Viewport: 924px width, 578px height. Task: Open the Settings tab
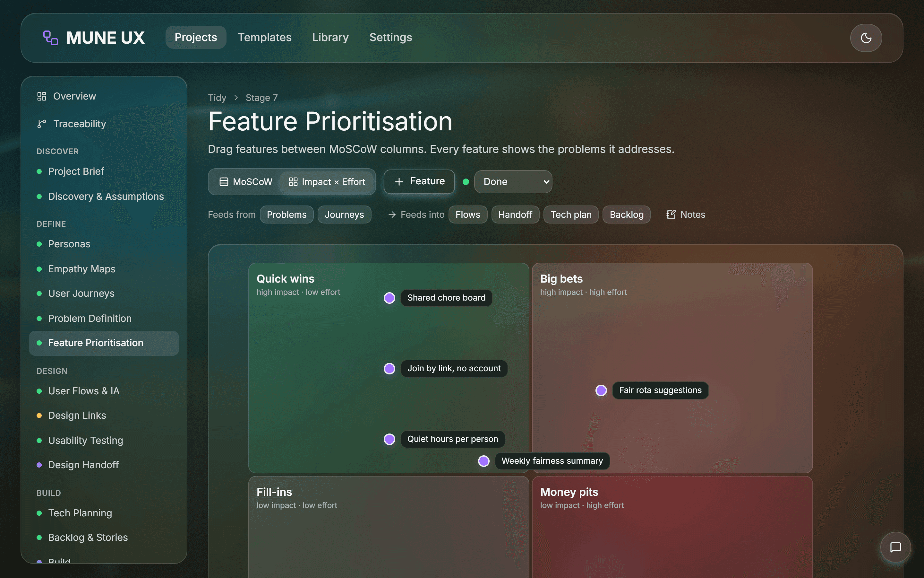click(x=390, y=38)
